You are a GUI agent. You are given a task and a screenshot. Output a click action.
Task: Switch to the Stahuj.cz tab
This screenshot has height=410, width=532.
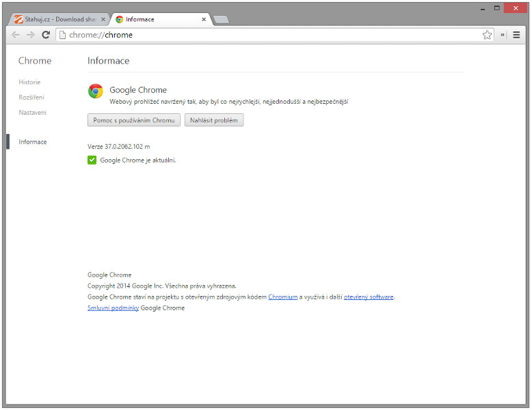[x=58, y=19]
